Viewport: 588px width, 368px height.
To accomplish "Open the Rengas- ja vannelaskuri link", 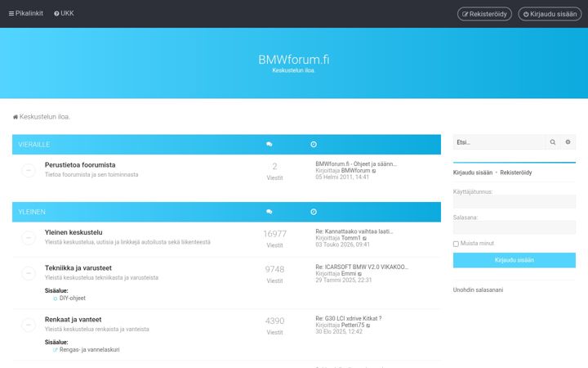I will pos(89,350).
